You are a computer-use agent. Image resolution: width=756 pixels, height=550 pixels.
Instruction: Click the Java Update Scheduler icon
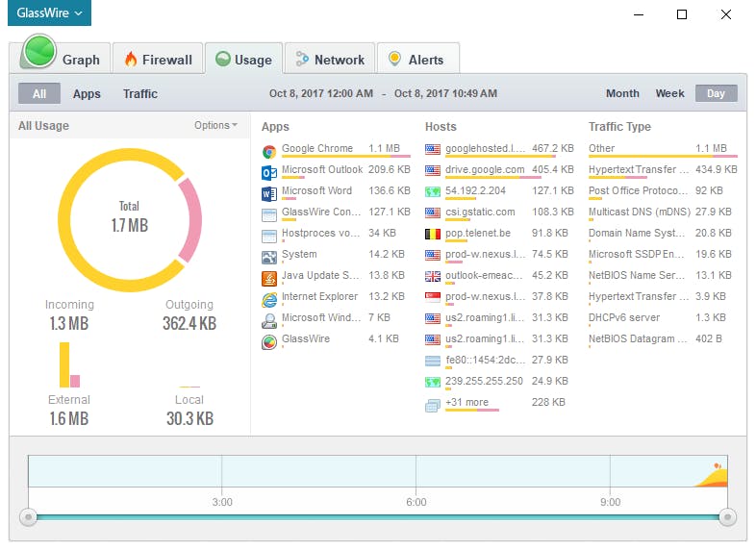coord(269,279)
